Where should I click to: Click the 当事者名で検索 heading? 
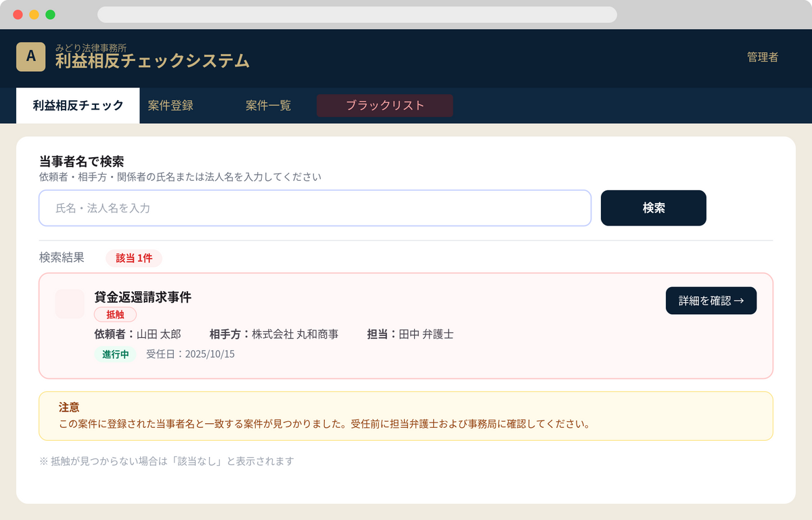tap(81, 161)
